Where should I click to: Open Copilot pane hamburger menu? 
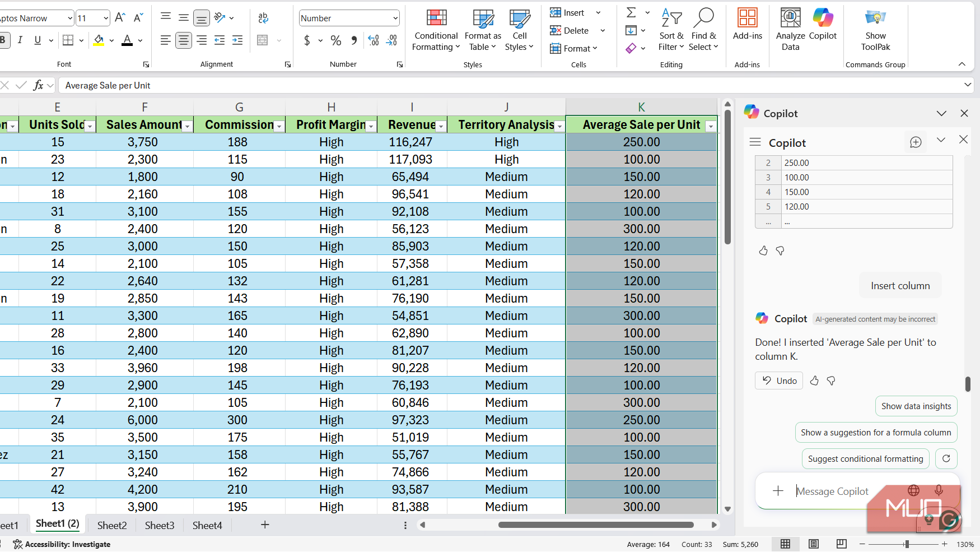(755, 142)
